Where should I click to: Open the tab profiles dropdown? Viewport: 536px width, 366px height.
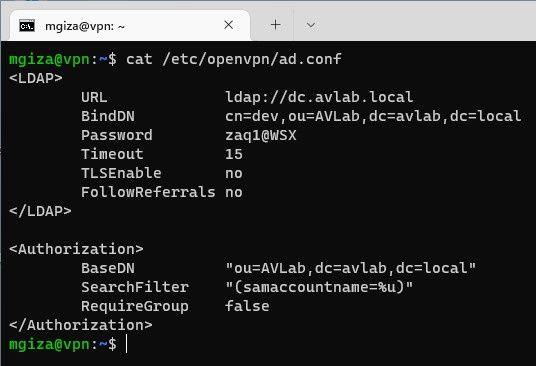pyautogui.click(x=310, y=25)
